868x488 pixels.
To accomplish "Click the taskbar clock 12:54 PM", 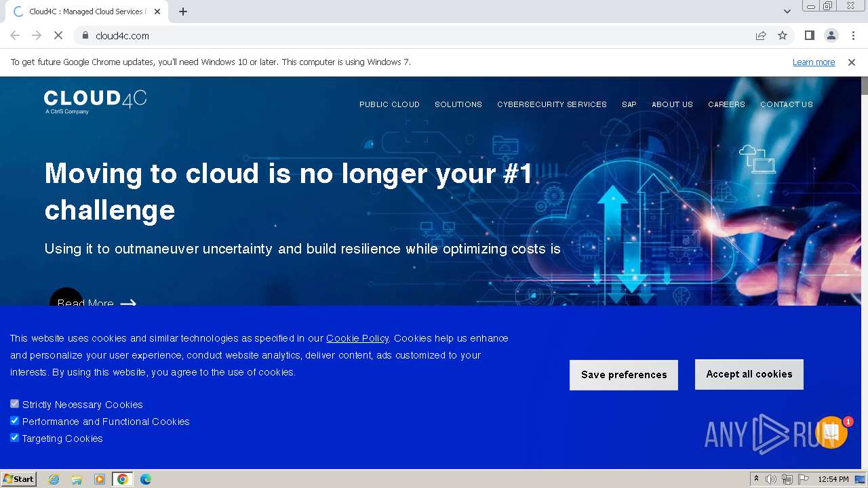I will [833, 479].
